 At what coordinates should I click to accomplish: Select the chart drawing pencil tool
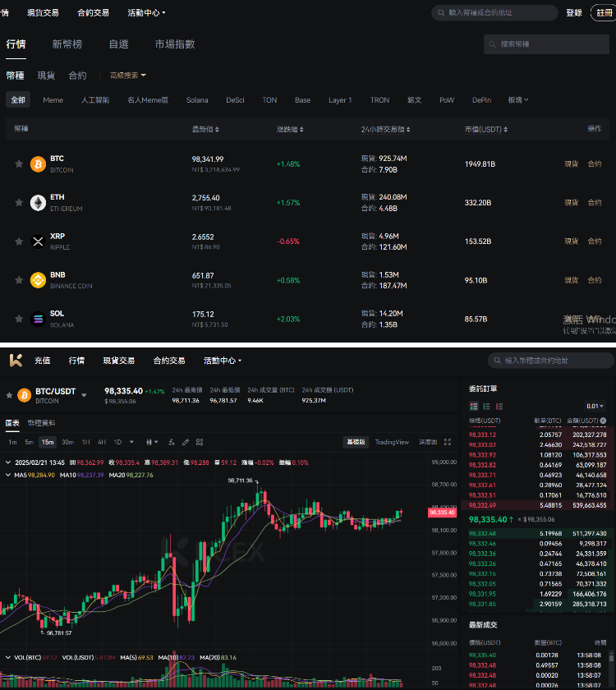[x=186, y=442]
